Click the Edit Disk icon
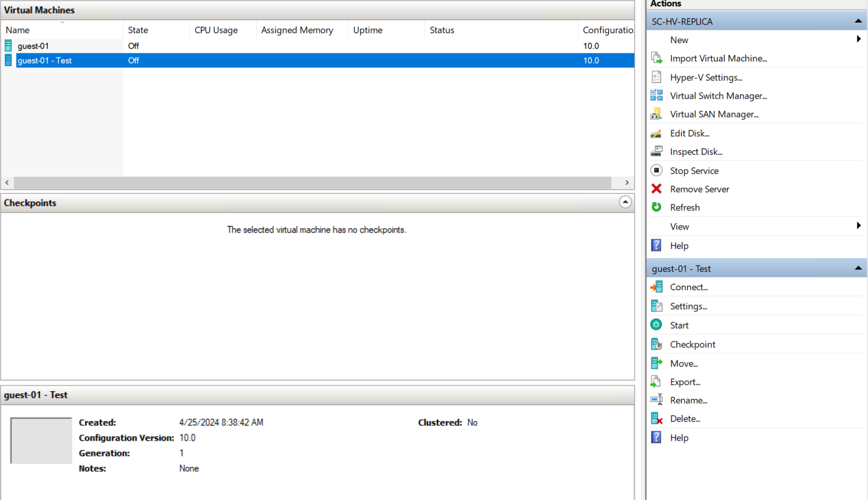The image size is (868, 500). [656, 133]
